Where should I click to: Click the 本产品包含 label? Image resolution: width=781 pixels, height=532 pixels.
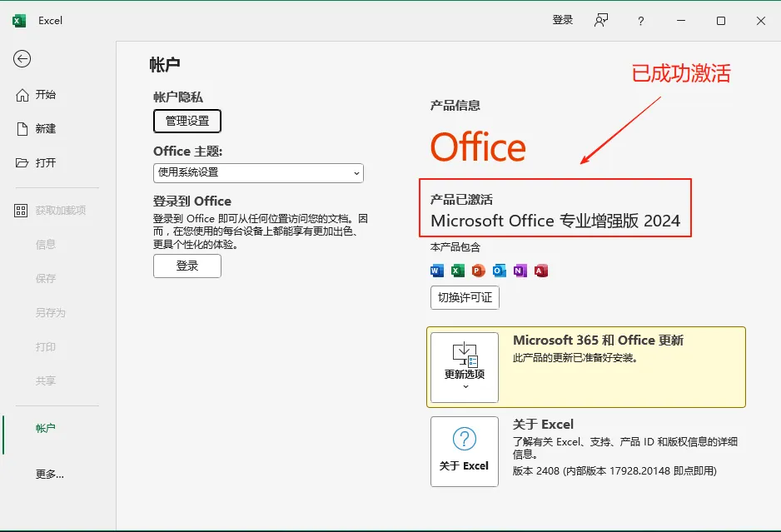coord(455,247)
